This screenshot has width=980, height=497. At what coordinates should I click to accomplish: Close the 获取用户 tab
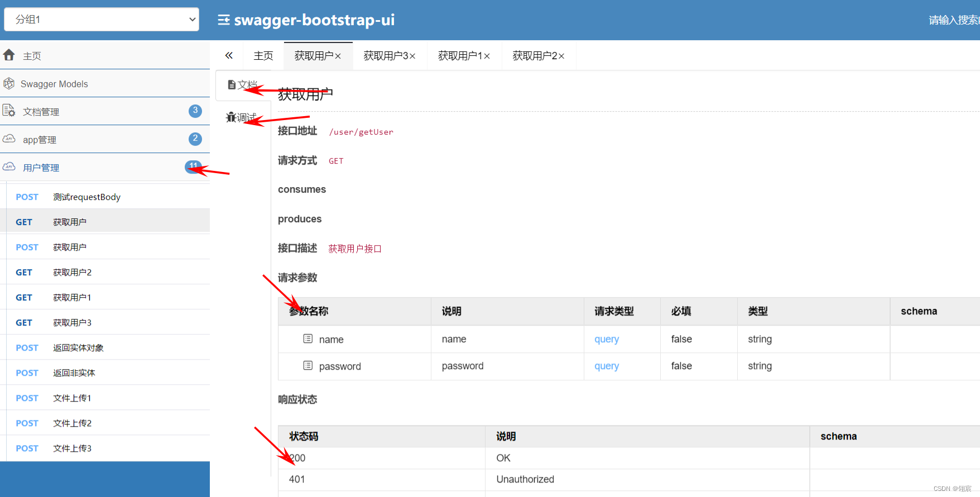coord(338,56)
